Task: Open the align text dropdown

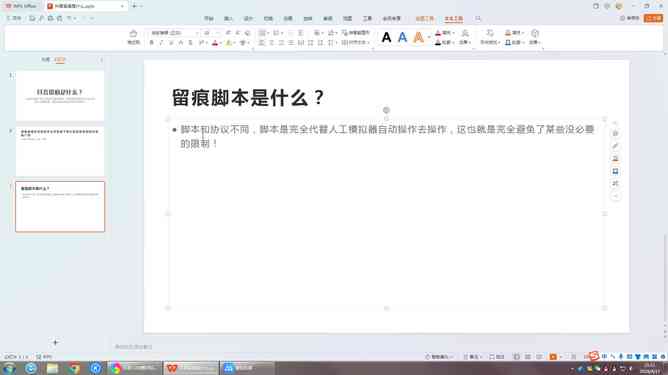Action: coord(356,43)
